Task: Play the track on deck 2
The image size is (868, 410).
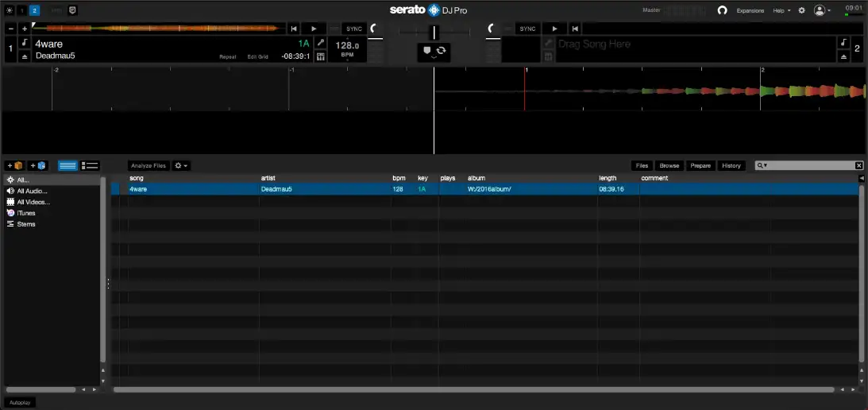Action: click(554, 29)
